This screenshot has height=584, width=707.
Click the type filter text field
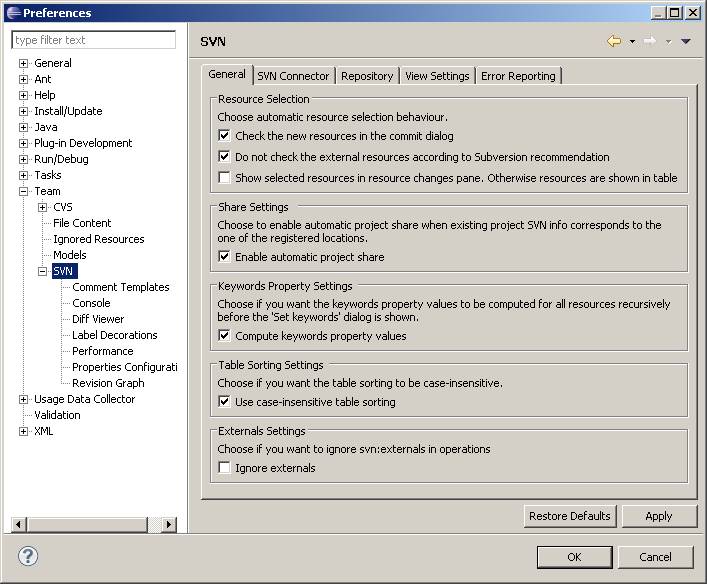point(93,40)
